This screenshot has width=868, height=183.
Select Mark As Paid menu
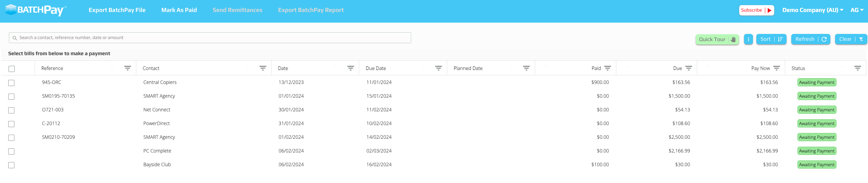point(179,10)
